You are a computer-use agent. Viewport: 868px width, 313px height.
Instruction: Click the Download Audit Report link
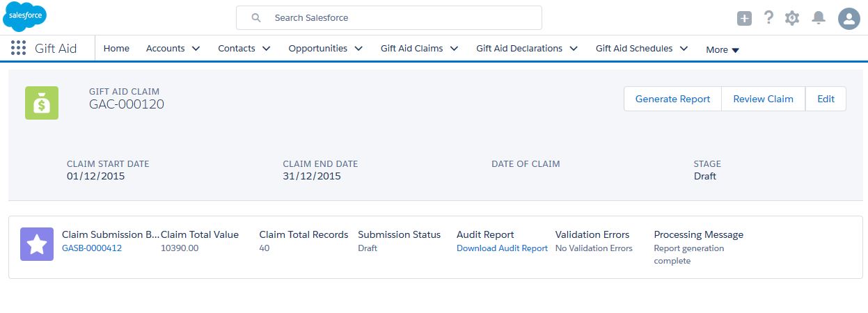coord(502,248)
